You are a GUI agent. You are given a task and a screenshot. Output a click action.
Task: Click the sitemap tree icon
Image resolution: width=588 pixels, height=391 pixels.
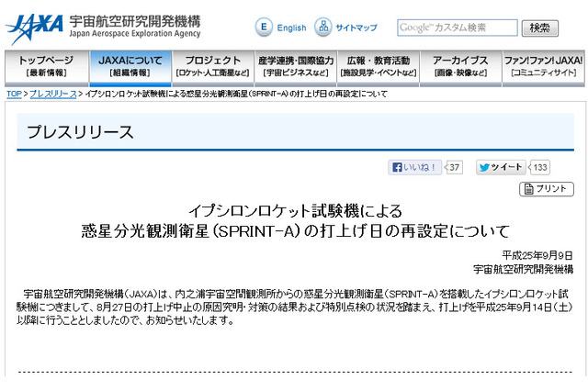pyautogui.click(x=323, y=28)
